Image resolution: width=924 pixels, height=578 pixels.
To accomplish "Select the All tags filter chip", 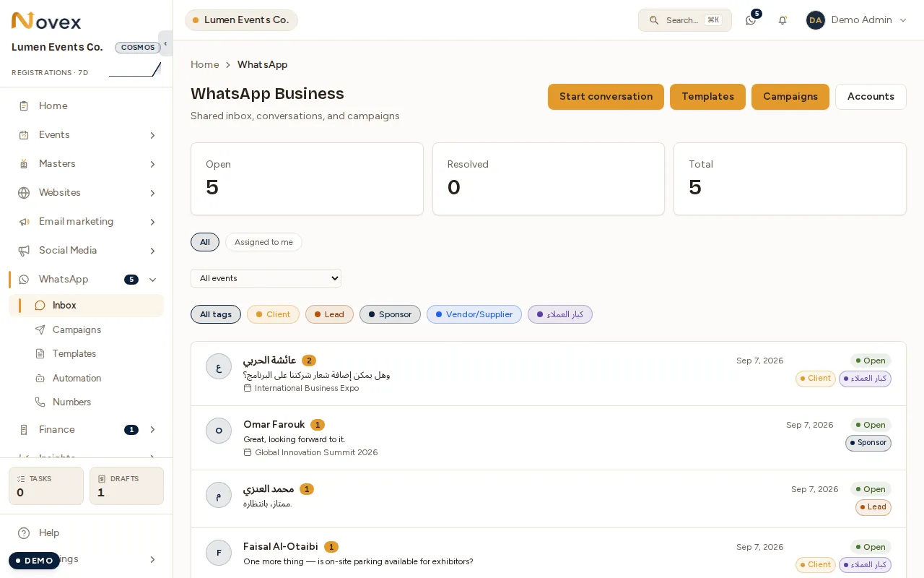I will (216, 314).
